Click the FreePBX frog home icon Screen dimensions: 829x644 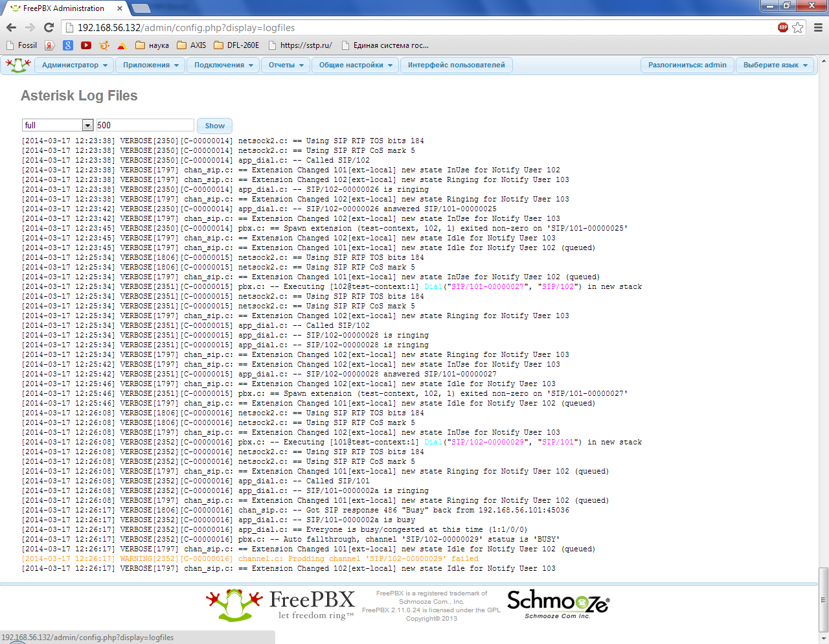pos(18,65)
